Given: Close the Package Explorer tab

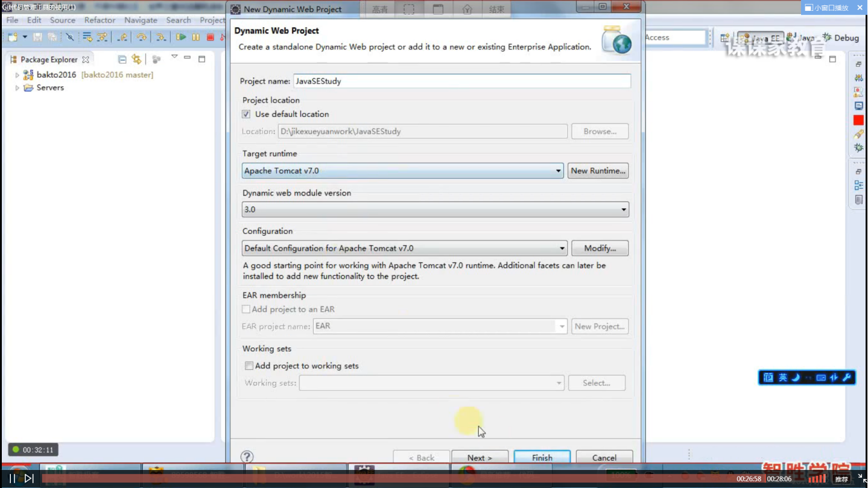Looking at the screenshot, I should click(x=86, y=60).
